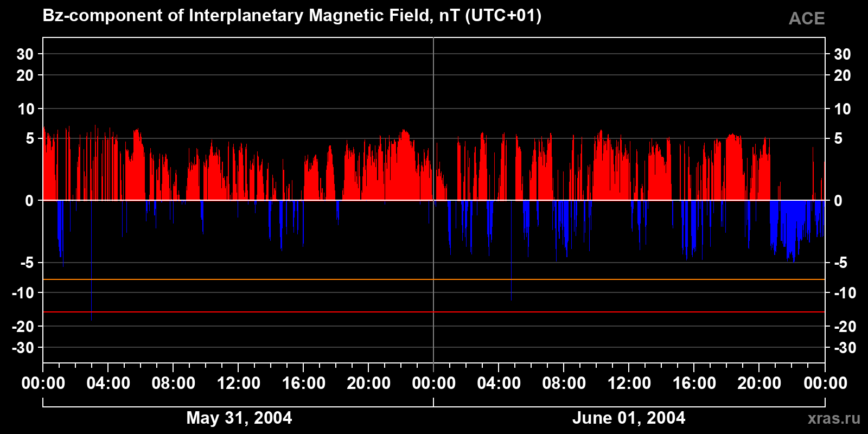Click the '08:00' tick label on May 31
Screen dimensions: 868x434
(x=174, y=383)
